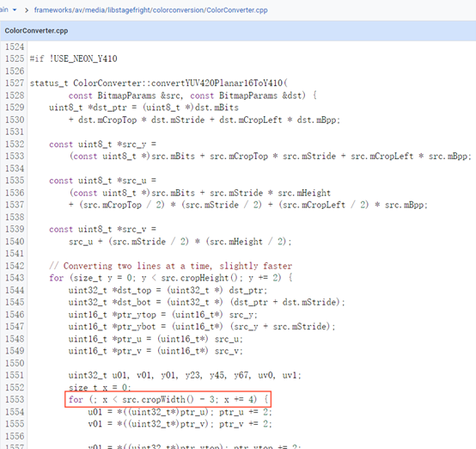The image size is (476, 449).
Task: Click "uv0" variable on line 1551
Action: [x=265, y=375]
